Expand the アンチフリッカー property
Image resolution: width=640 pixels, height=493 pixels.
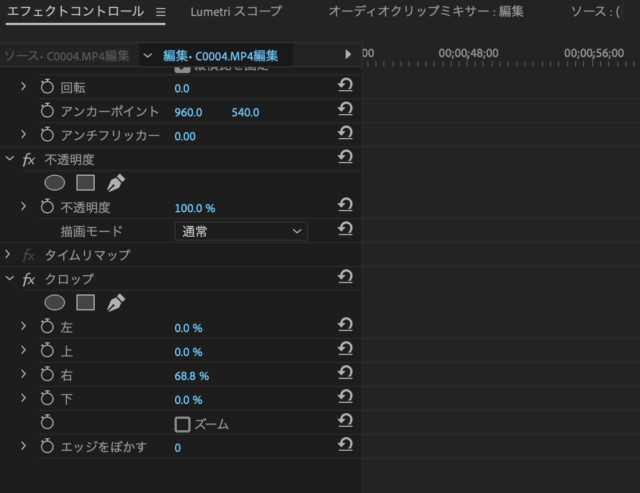coord(23,135)
